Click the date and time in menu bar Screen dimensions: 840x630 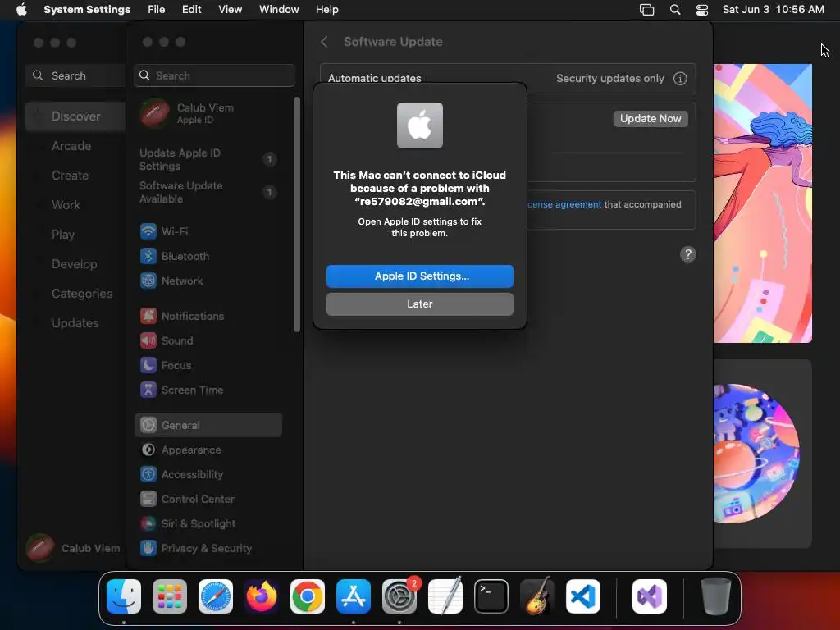click(773, 10)
